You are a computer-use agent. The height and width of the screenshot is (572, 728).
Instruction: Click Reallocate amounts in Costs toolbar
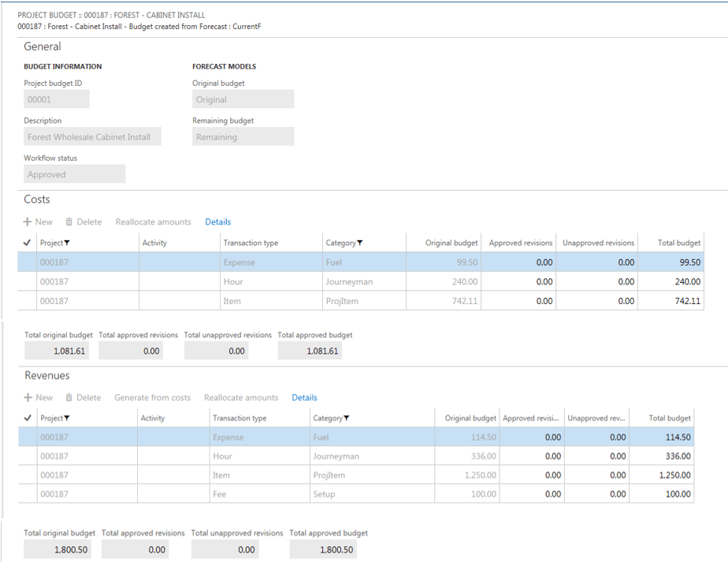point(153,222)
